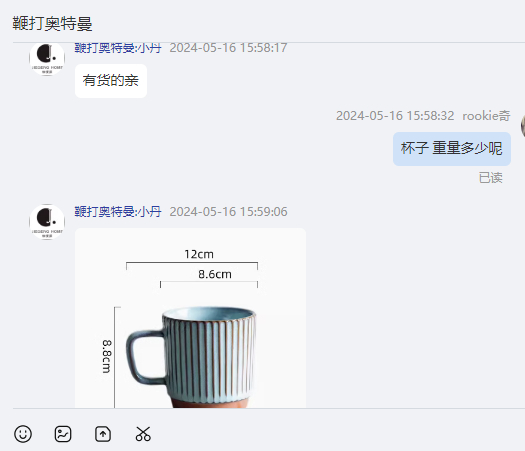Click timestamp 2024-05-16 15:59:06

click(x=228, y=212)
